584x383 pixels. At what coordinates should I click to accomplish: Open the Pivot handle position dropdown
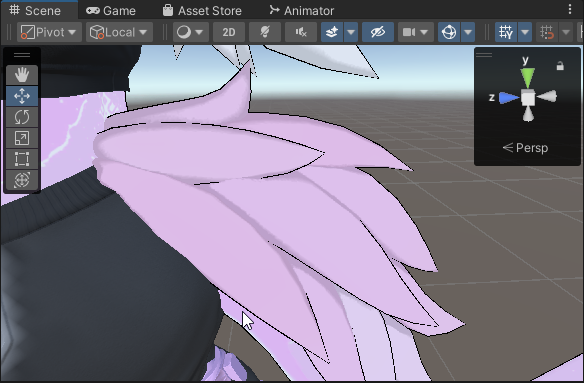click(49, 32)
